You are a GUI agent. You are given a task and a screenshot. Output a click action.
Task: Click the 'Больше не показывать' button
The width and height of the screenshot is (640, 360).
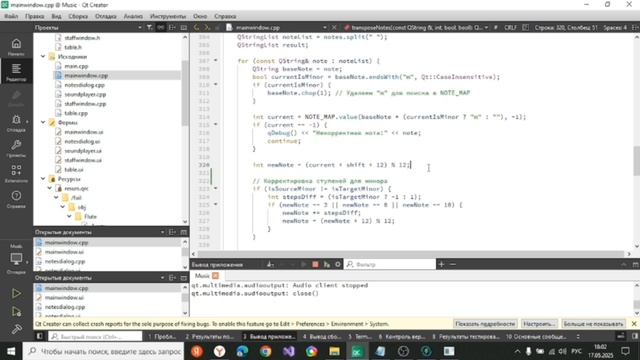[x=593, y=324]
